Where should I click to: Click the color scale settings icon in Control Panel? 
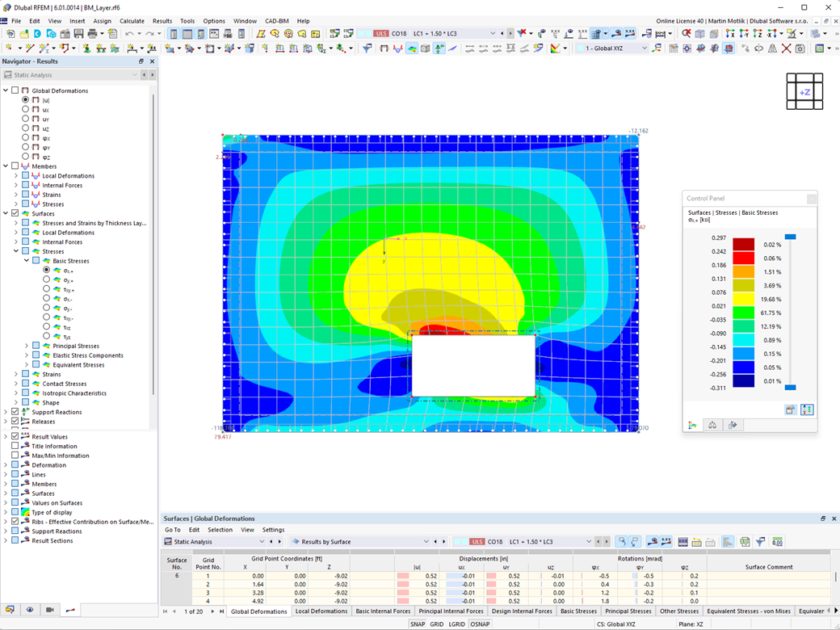pos(807,409)
